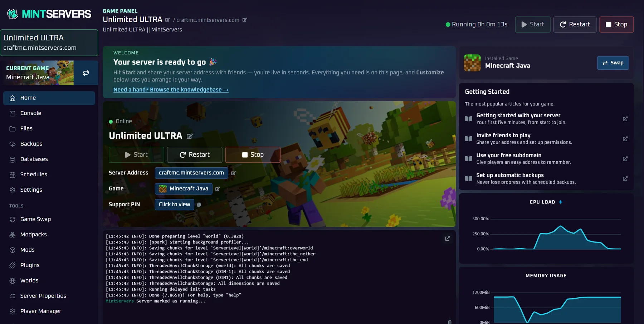Click the craftmc.mintservers.com address chip
This screenshot has width=644, height=324.
[191, 173]
